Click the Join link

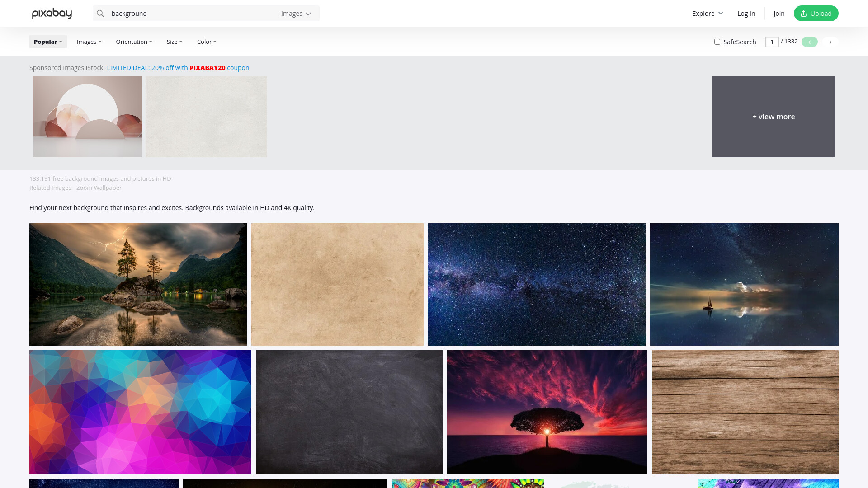tap(779, 14)
